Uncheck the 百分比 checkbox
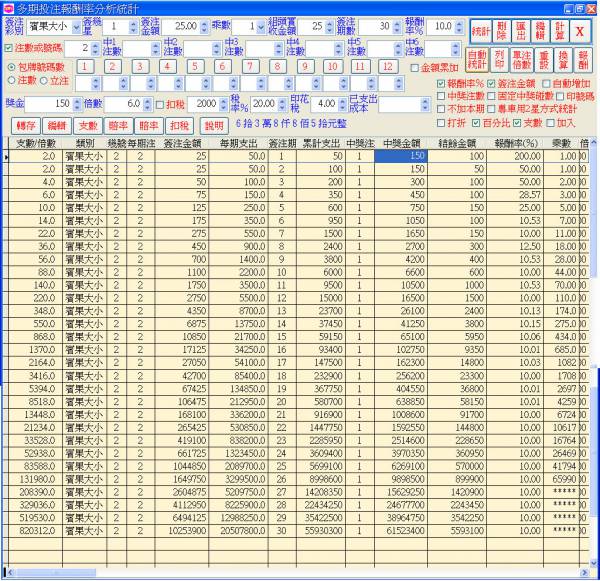This screenshot has width=600, height=581. point(476,123)
